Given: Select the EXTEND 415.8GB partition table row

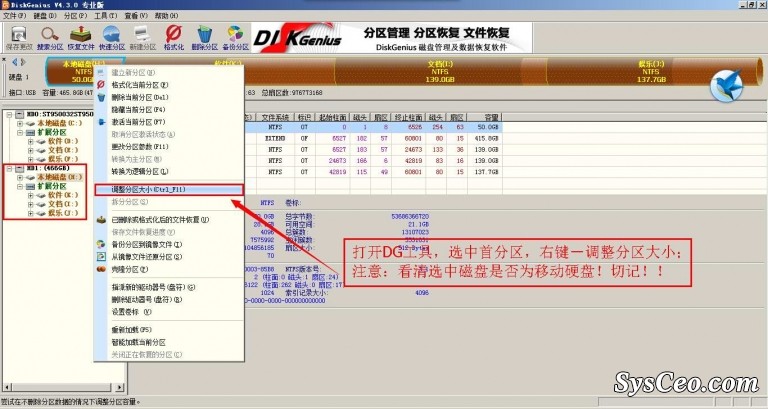Looking at the screenshot, I should [373, 139].
